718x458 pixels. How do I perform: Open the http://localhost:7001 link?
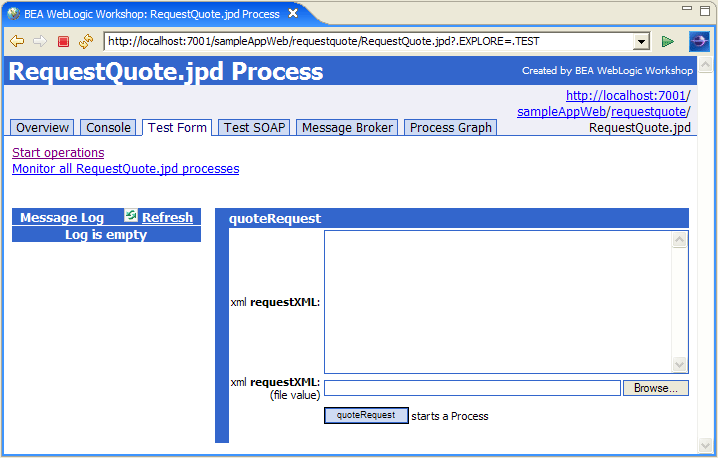(x=626, y=95)
